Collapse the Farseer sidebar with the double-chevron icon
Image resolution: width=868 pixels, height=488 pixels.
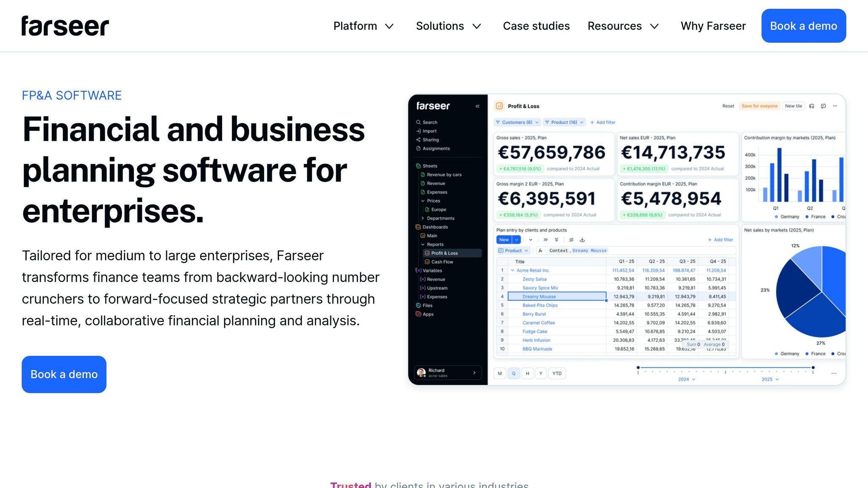point(477,106)
